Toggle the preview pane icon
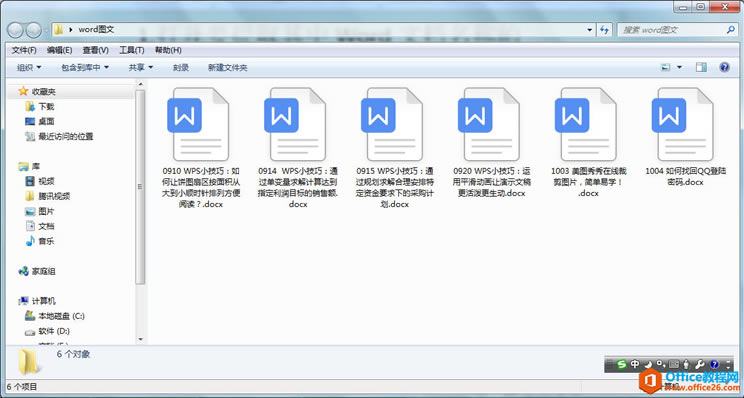744x398 pixels. pos(701,67)
